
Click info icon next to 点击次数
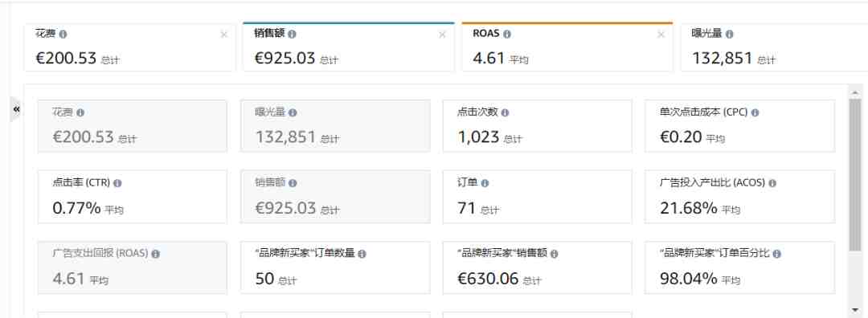(504, 112)
